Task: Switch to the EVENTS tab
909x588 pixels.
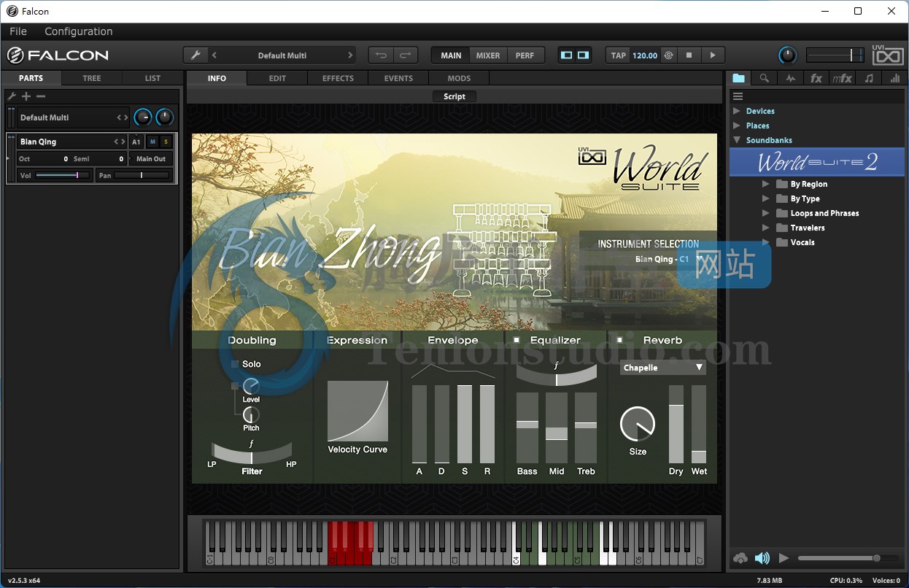Action: pyautogui.click(x=398, y=78)
